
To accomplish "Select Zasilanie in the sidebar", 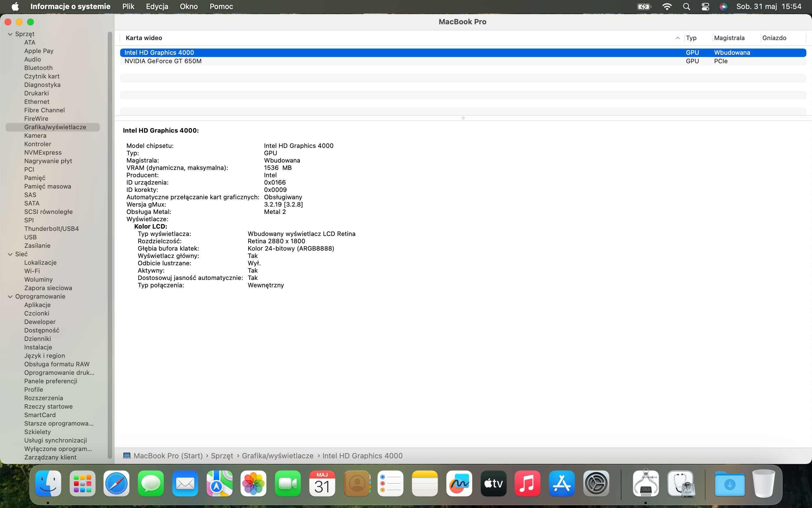I will click(x=37, y=246).
